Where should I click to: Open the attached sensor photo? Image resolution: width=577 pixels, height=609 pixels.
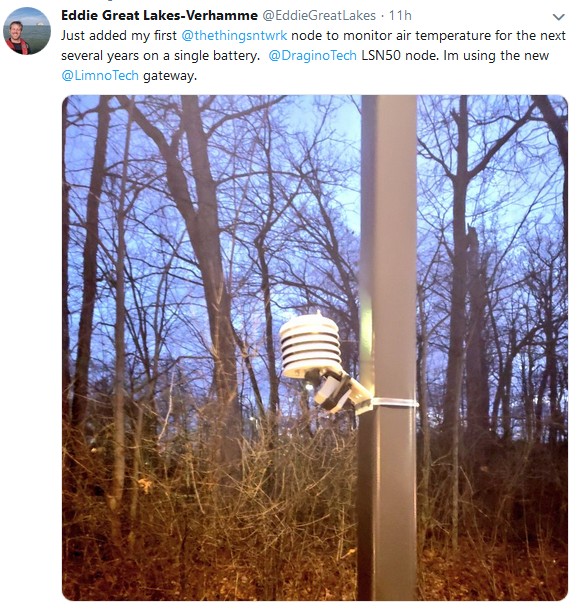[x=315, y=348]
